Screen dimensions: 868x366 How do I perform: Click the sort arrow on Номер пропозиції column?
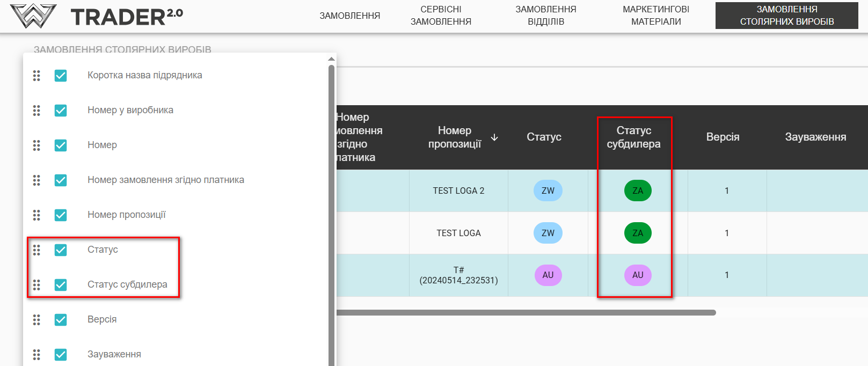coord(494,137)
